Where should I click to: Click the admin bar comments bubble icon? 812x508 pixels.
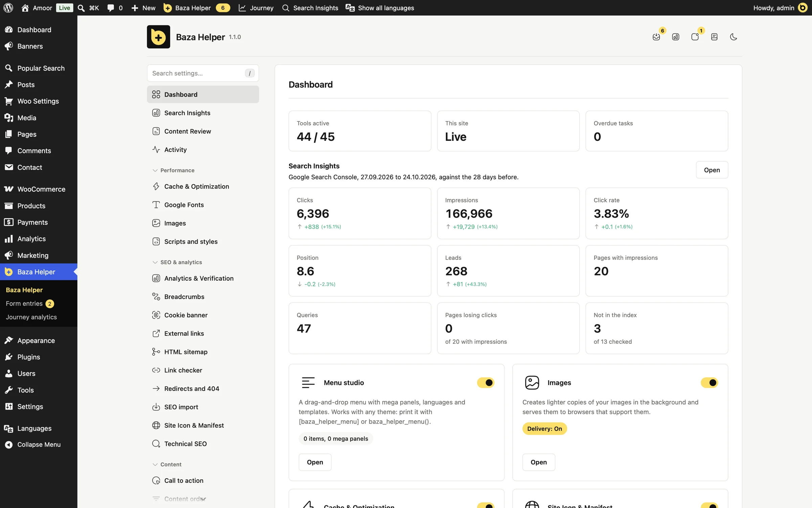110,8
